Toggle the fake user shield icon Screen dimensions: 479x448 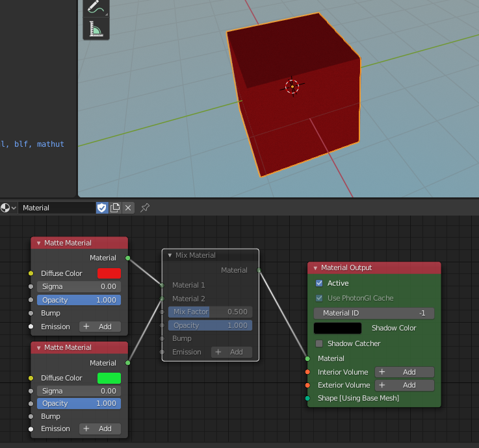tap(102, 208)
